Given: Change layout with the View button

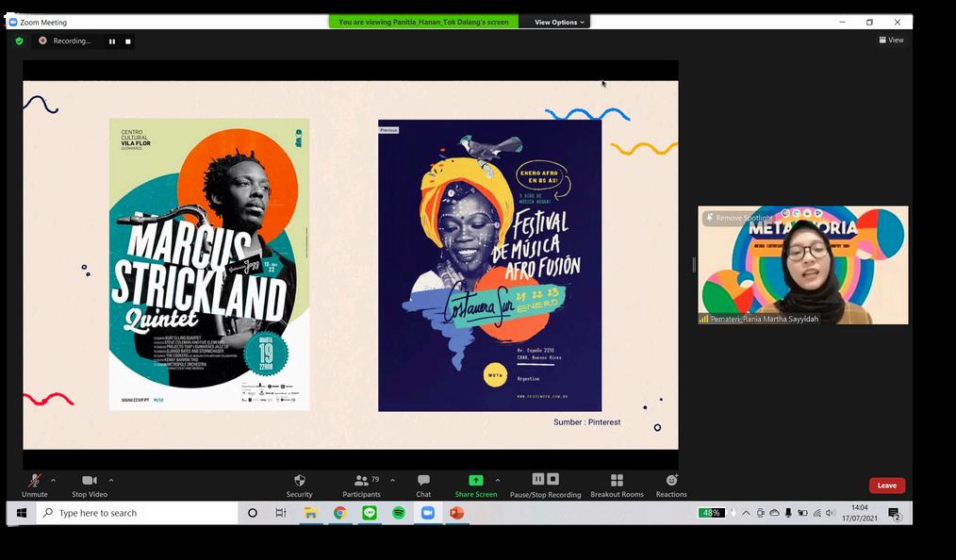Looking at the screenshot, I should click(891, 40).
